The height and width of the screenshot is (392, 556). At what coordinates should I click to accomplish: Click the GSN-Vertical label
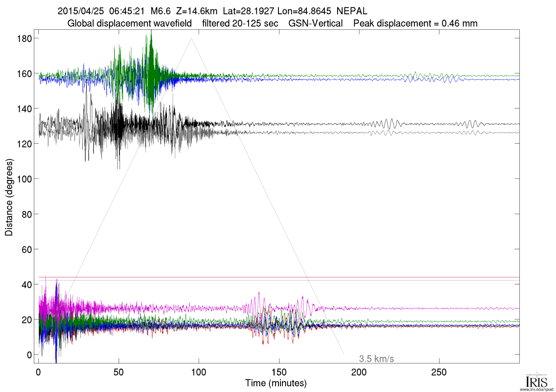click(x=316, y=23)
